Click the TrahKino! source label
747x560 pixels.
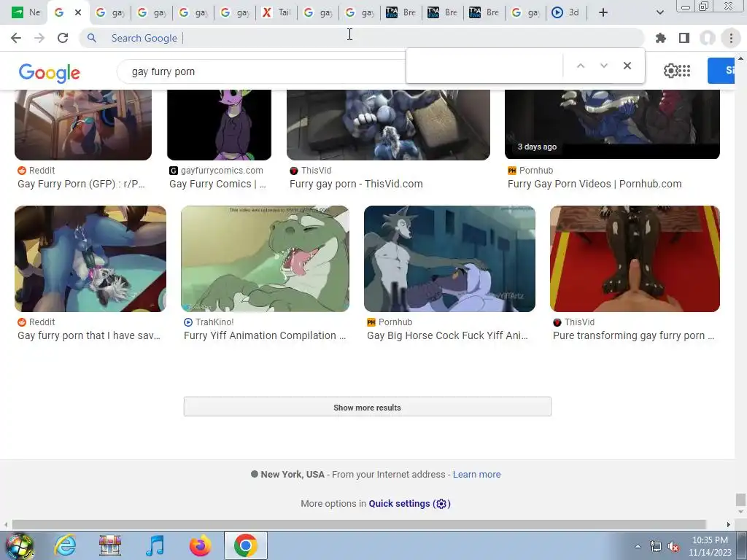[214, 322]
